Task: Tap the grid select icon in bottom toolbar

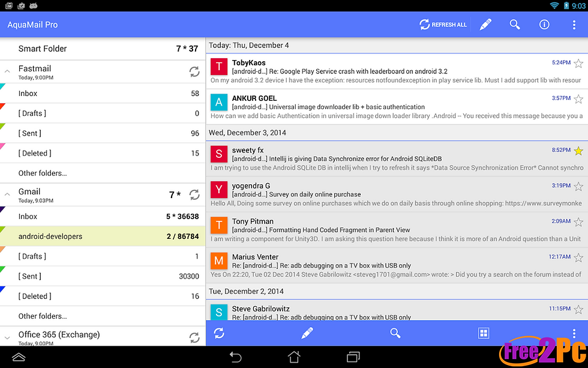Action: coord(484,333)
